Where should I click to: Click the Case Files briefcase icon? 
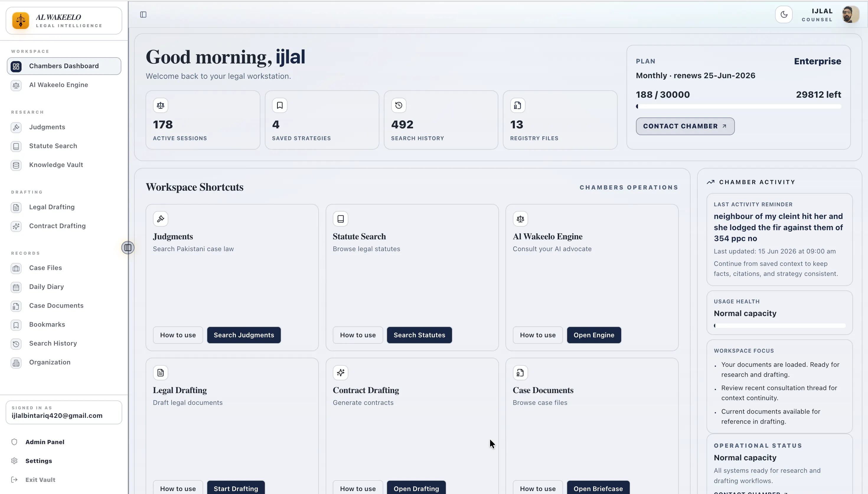[16, 268]
